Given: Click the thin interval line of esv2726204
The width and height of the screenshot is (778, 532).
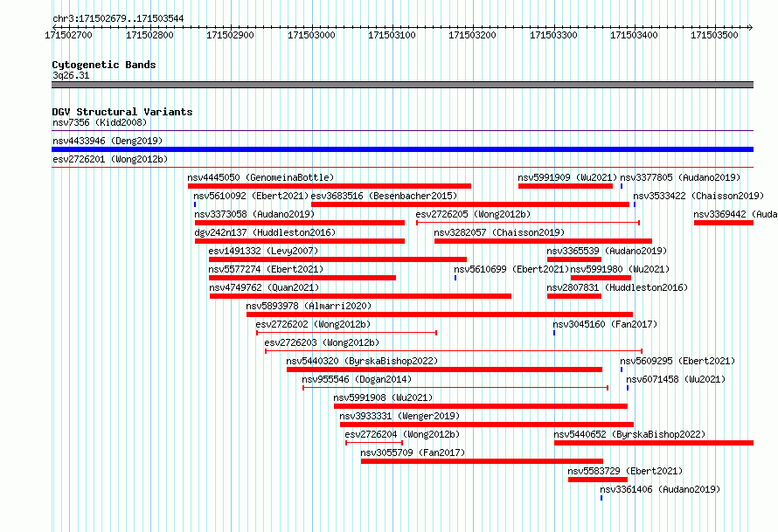Looking at the screenshot, I should click(374, 443).
